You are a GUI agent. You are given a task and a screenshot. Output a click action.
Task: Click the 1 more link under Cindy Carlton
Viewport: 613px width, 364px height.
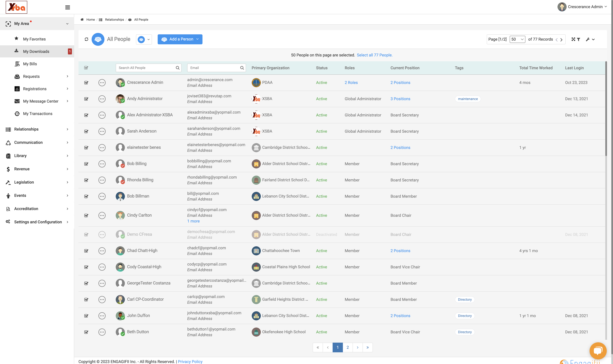[193, 221]
